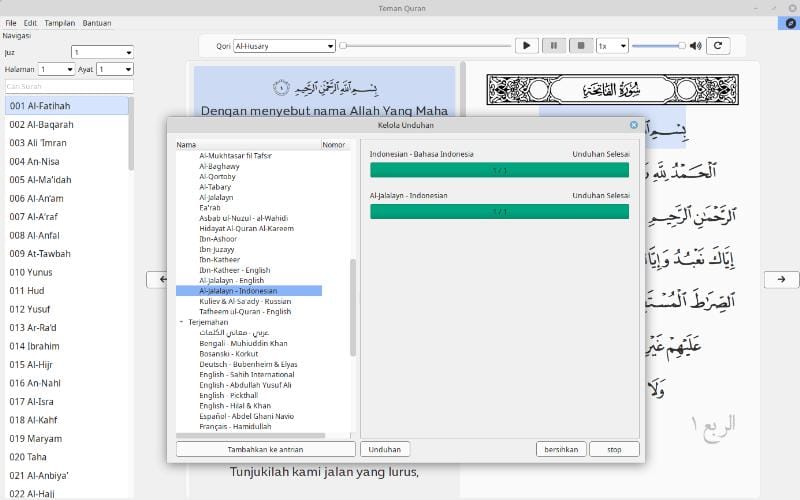Click the Al-Jalalayn - Indonesian progress bar
Viewport: 800px width, 500px height.
click(x=499, y=212)
